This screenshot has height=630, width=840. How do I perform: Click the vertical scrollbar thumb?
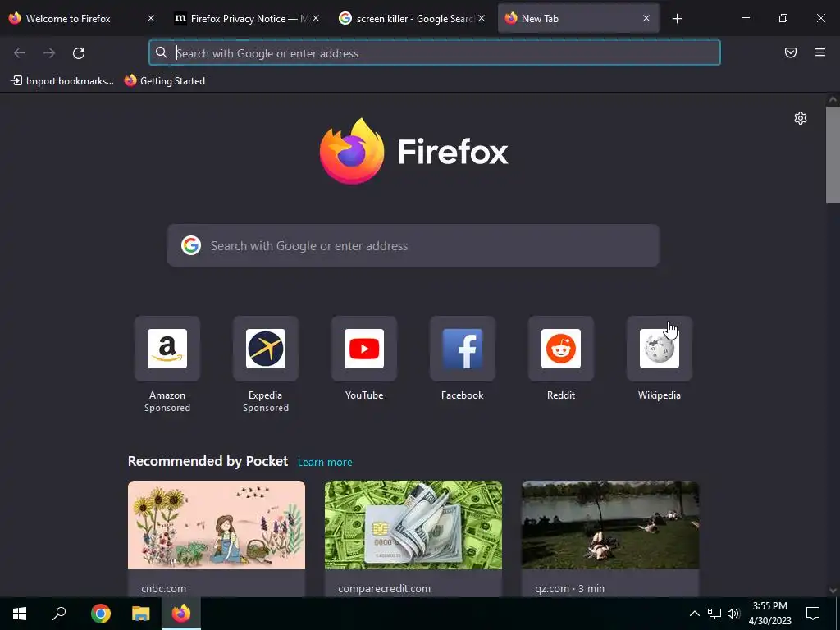(833, 155)
